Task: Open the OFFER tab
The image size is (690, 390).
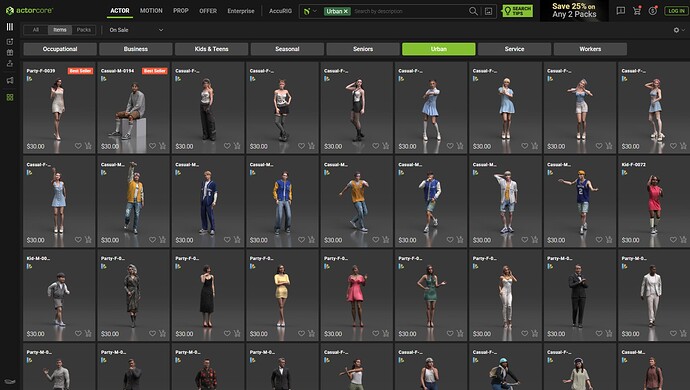Action: [208, 11]
